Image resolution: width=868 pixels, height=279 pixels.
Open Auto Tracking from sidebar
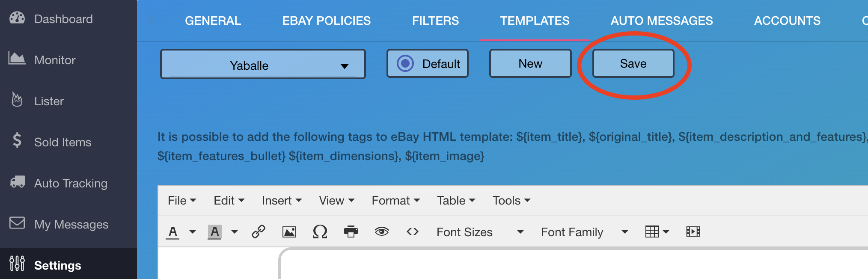(71, 183)
